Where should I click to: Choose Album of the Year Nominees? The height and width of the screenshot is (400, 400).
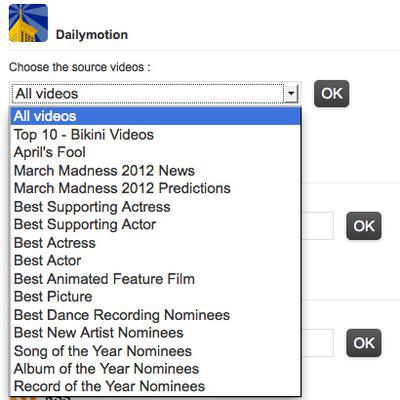pos(156,369)
